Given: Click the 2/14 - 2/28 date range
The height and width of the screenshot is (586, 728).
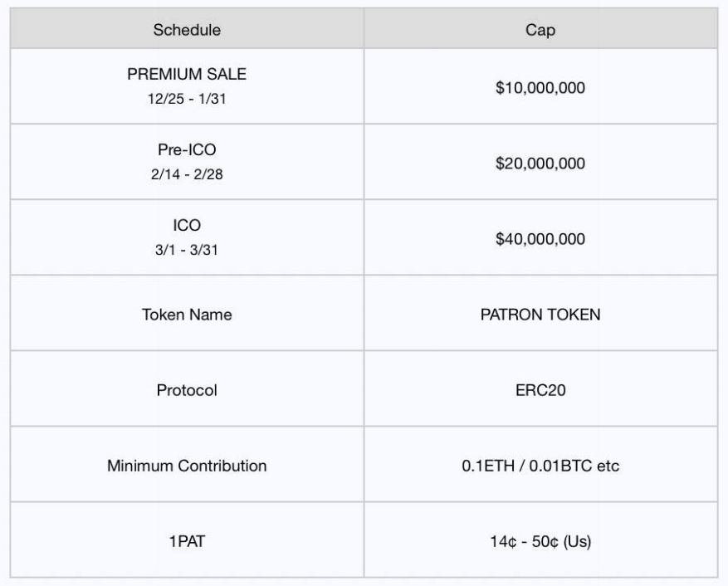Looking at the screenshot, I should tap(187, 174).
